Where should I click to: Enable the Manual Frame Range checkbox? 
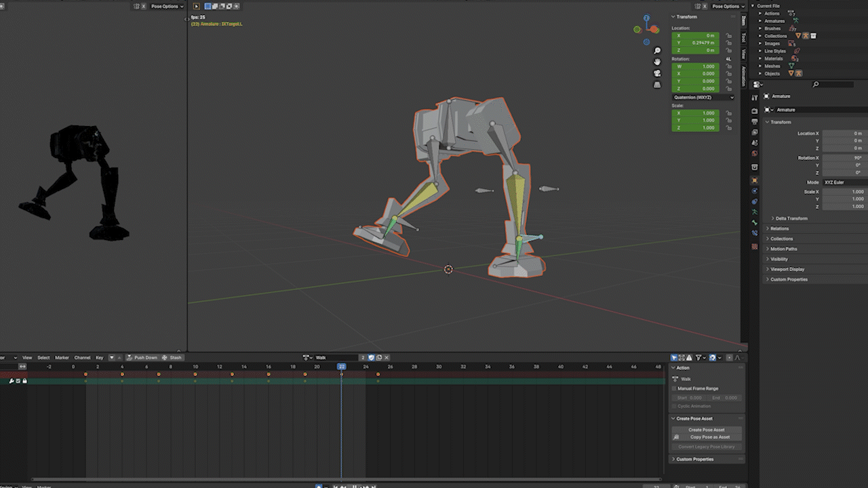tap(674, 388)
